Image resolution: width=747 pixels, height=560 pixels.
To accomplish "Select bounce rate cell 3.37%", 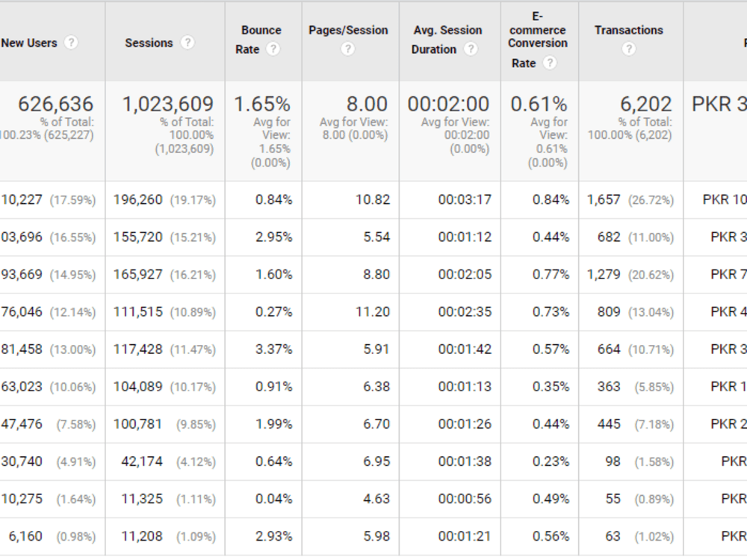I will (x=273, y=349).
